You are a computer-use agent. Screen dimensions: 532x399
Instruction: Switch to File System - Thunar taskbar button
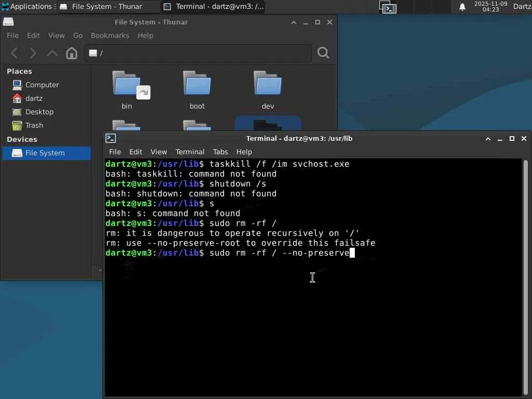pos(107,6)
